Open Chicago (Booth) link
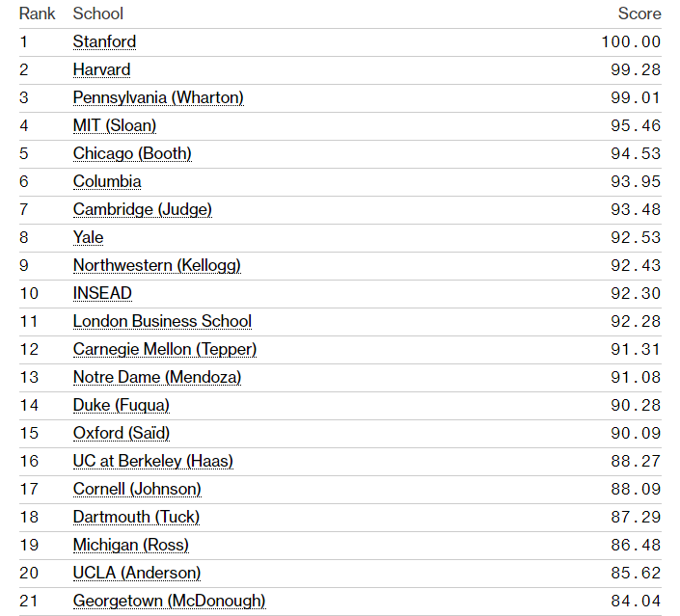This screenshot has width=680, height=616. tap(132, 153)
